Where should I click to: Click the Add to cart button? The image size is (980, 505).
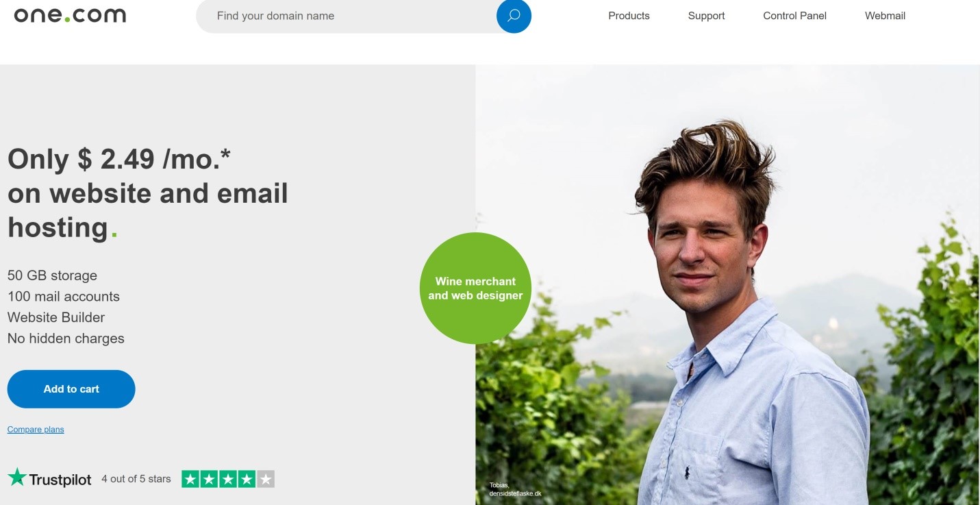[71, 389]
